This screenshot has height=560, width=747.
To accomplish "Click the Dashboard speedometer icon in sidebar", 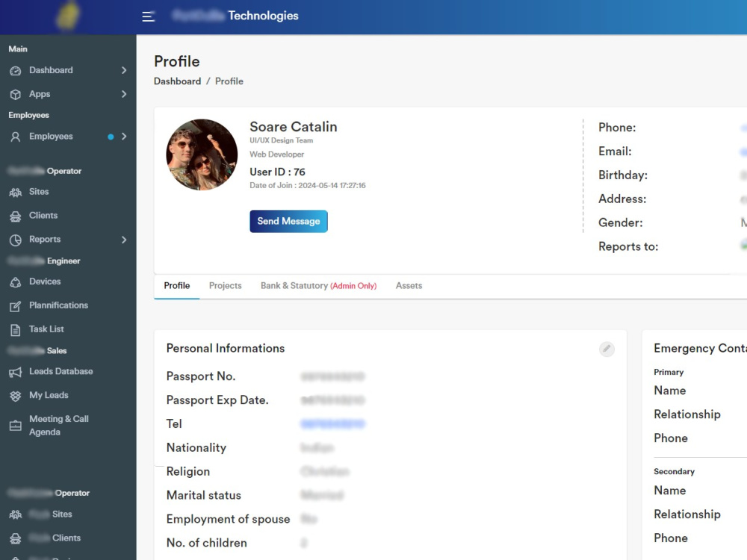I will click(x=15, y=71).
